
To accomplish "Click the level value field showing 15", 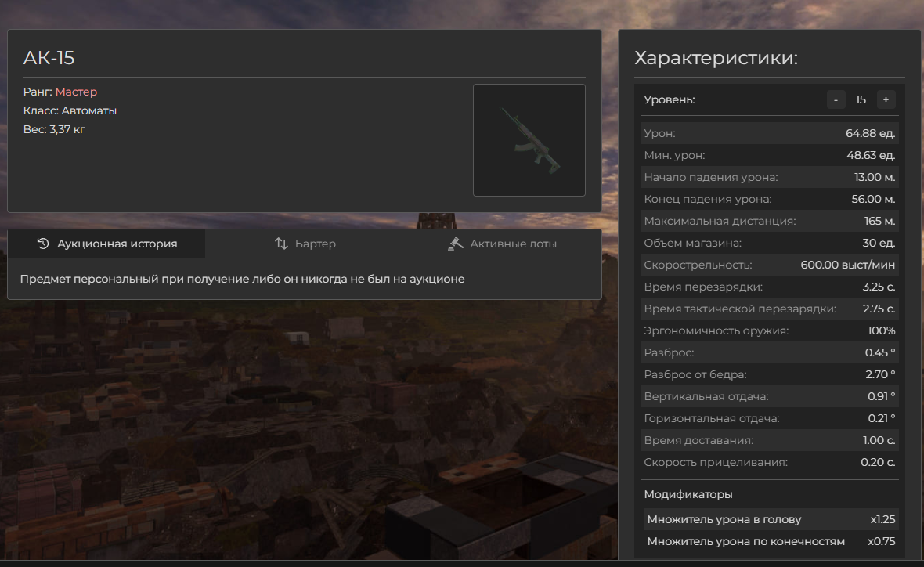I will click(861, 99).
